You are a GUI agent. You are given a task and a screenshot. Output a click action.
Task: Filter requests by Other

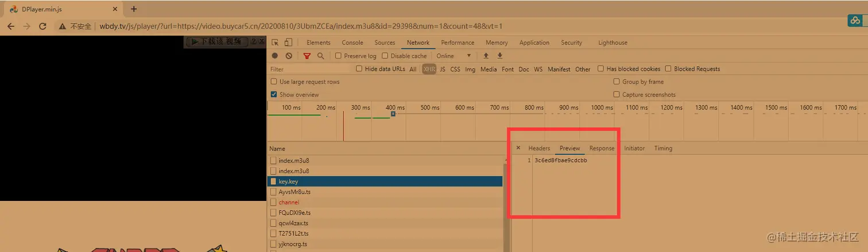coord(583,69)
